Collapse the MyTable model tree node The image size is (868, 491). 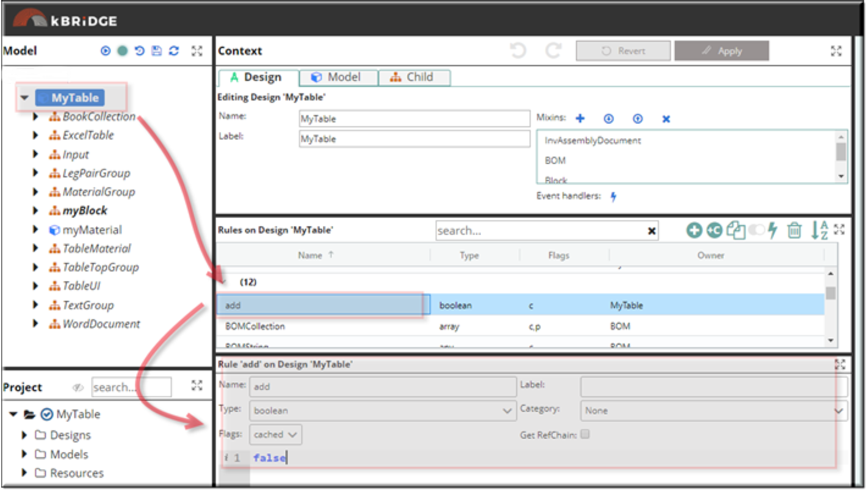pos(24,98)
